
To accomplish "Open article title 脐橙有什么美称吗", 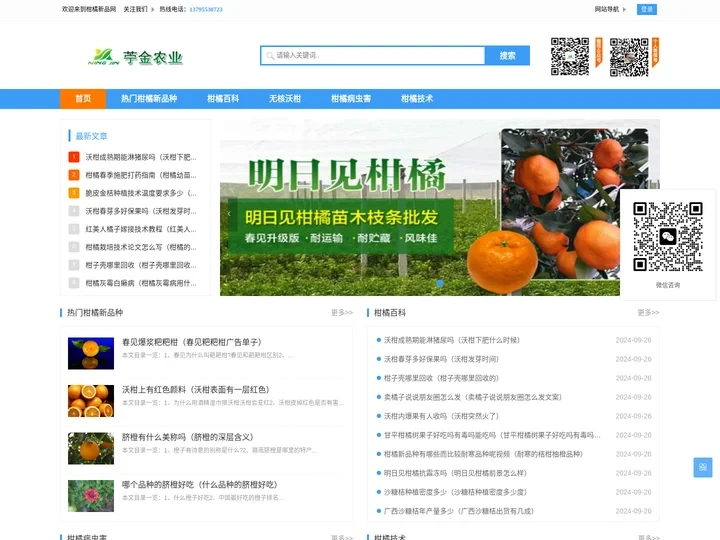I will (x=188, y=437).
